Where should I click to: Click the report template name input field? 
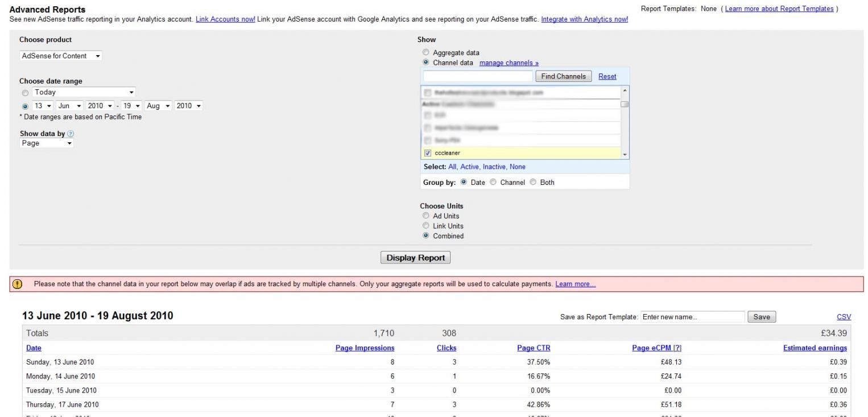(692, 317)
